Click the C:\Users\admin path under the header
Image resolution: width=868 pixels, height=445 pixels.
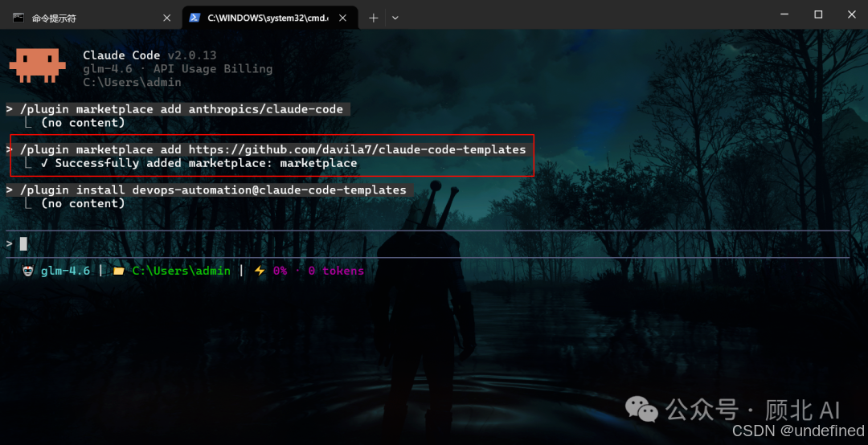pyautogui.click(x=132, y=83)
